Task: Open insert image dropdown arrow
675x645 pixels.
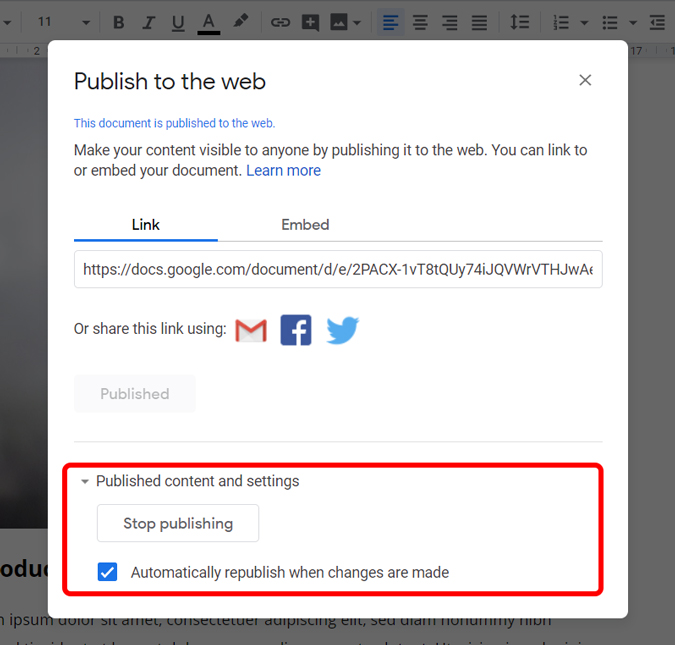Action: 357,22
